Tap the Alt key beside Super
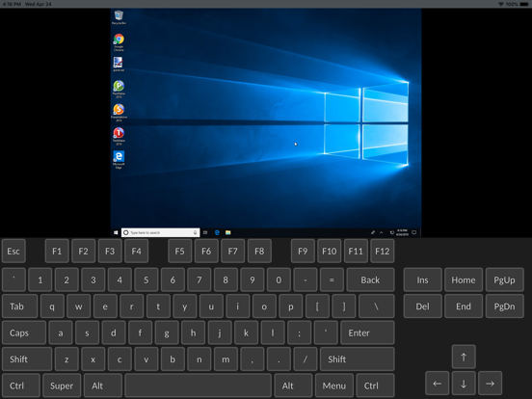The width and height of the screenshot is (532, 399). tap(103, 386)
